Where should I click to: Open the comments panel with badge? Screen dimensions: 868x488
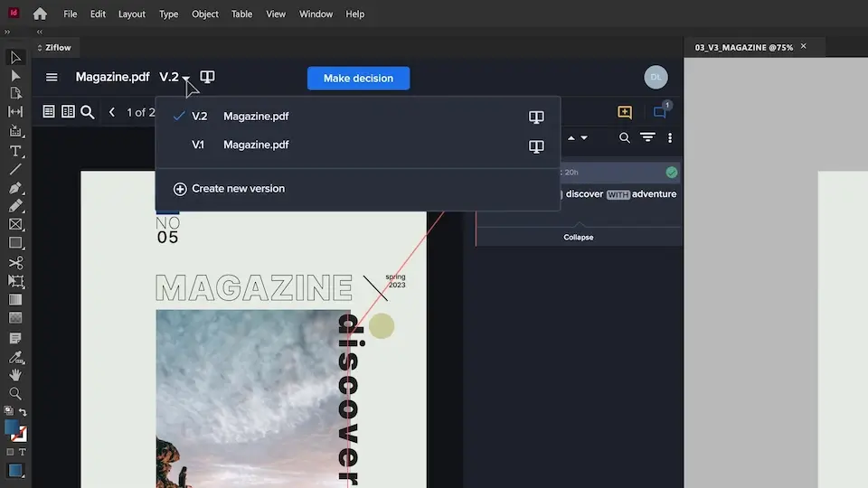pyautogui.click(x=660, y=113)
